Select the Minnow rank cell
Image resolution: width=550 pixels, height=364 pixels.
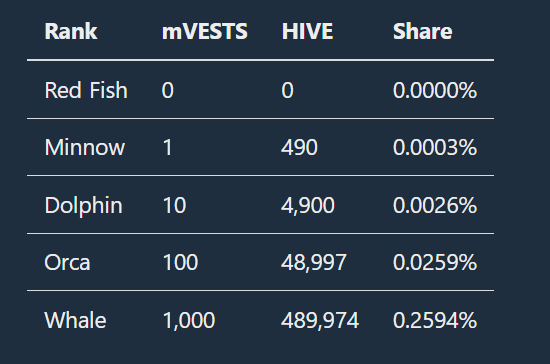(85, 147)
